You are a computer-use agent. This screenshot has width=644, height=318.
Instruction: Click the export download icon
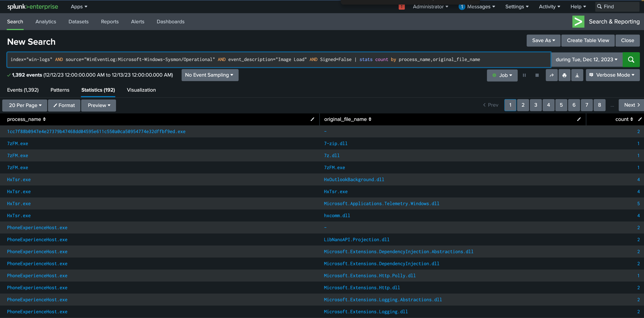pyautogui.click(x=577, y=75)
